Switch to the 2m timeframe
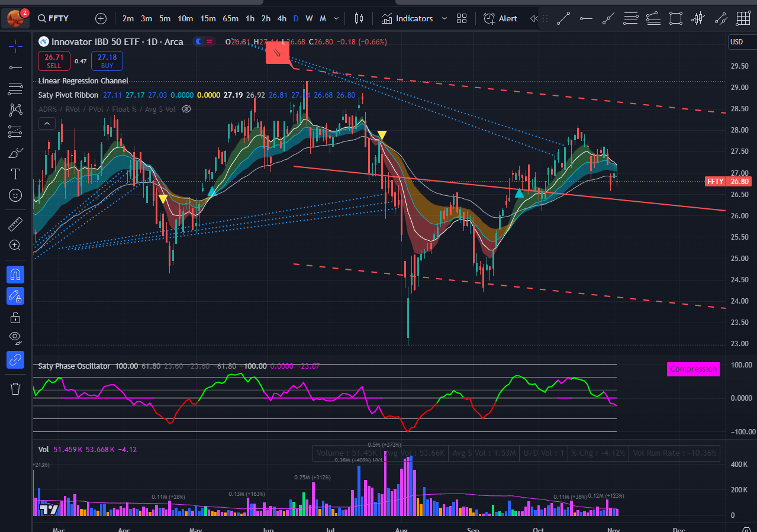The image size is (757, 532). [128, 18]
